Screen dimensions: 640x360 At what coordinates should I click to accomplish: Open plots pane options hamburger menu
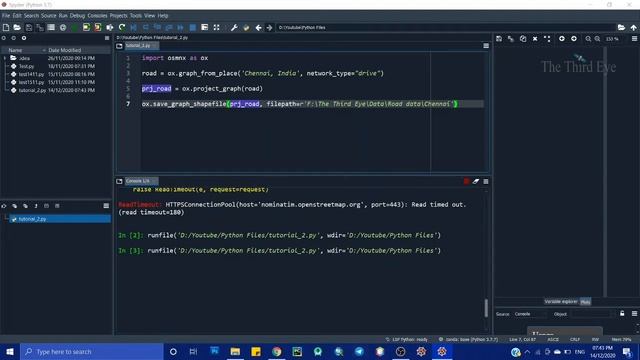(634, 39)
